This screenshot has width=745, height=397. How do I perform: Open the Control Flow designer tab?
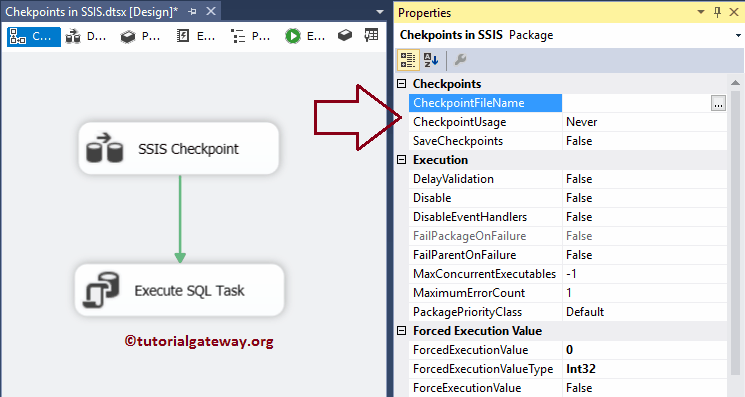coord(34,37)
